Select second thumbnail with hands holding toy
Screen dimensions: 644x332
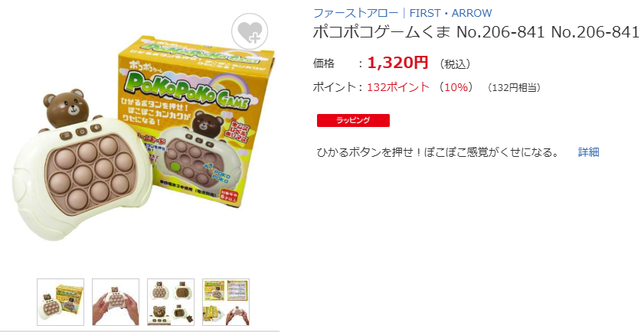pyautogui.click(x=116, y=302)
